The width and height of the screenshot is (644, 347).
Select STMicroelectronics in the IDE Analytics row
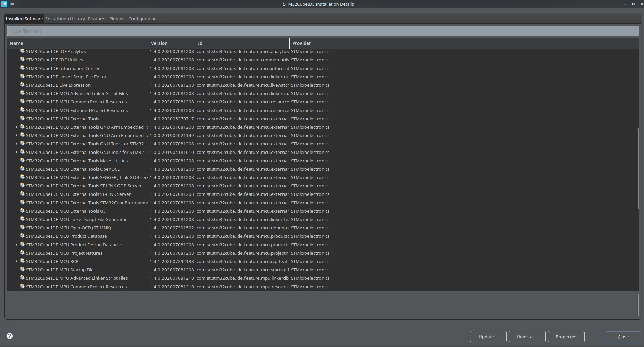310,51
